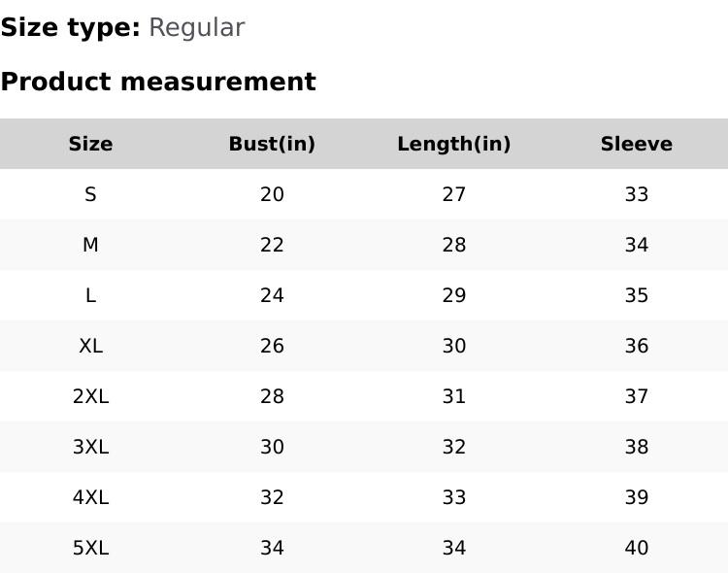Click the sleeve value 35 for L

(636, 295)
